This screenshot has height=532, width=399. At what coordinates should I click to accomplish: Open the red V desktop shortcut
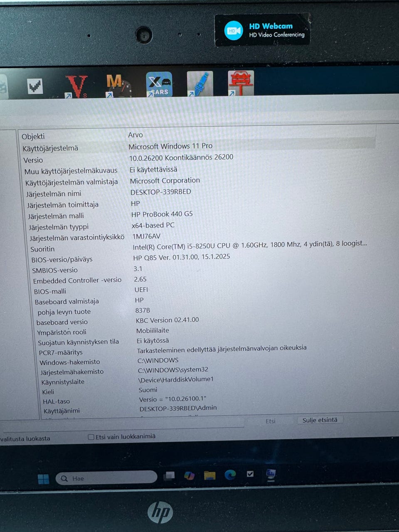(x=77, y=86)
